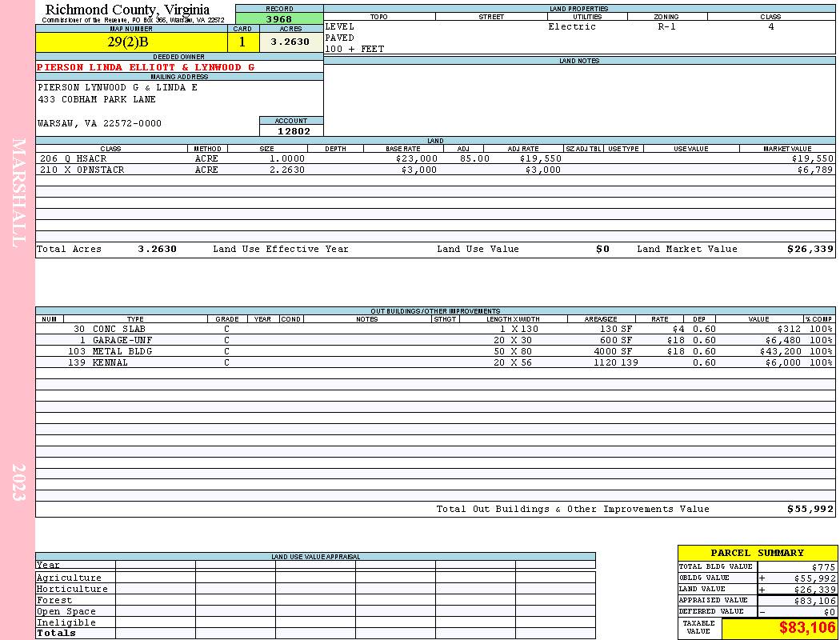Click the Horticulture row label
This screenshot has height=640, width=840.
[72, 589]
